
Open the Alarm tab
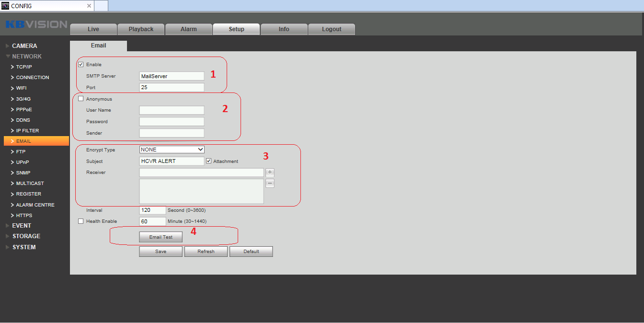[x=188, y=29]
